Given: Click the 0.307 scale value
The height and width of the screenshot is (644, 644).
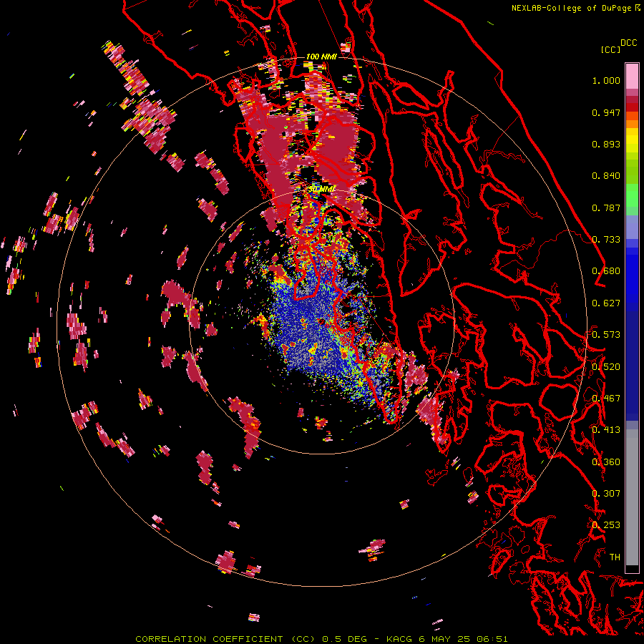Looking at the screenshot, I should coord(606,494).
